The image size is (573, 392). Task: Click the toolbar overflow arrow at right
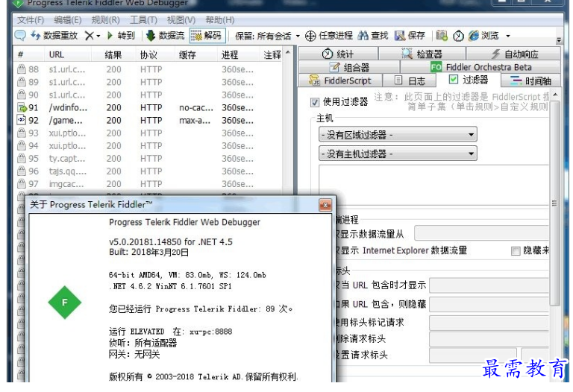(x=558, y=39)
